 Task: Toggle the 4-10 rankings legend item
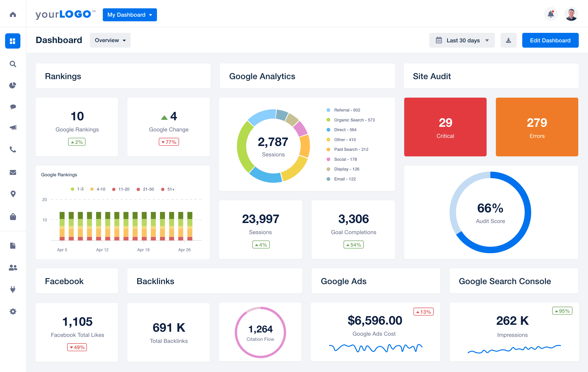pyautogui.click(x=98, y=189)
